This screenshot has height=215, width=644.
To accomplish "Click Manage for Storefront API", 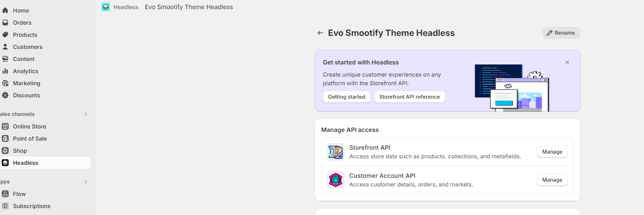I will click(552, 152).
